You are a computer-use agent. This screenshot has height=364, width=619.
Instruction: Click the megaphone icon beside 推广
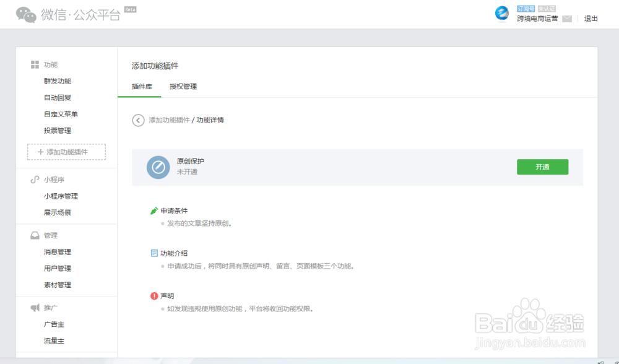point(35,308)
